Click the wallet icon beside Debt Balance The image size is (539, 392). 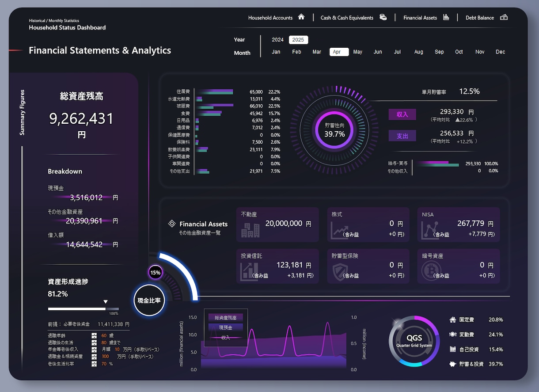[x=504, y=17]
